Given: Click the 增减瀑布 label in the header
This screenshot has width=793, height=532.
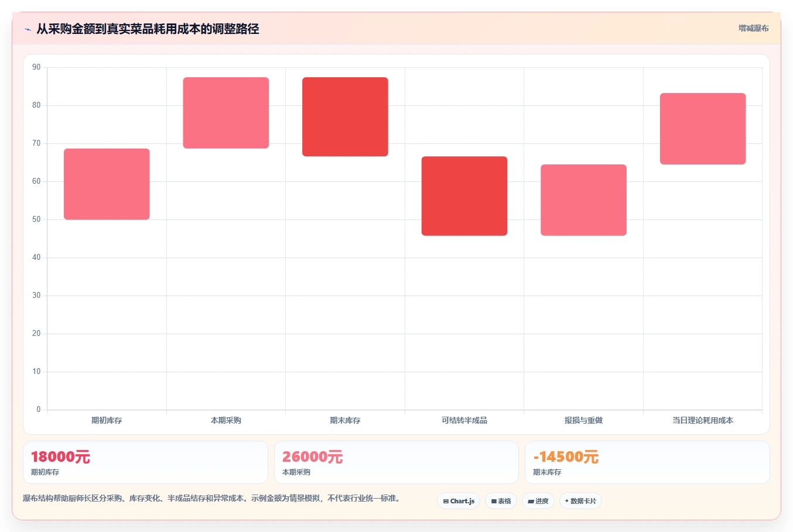Looking at the screenshot, I should point(753,28).
